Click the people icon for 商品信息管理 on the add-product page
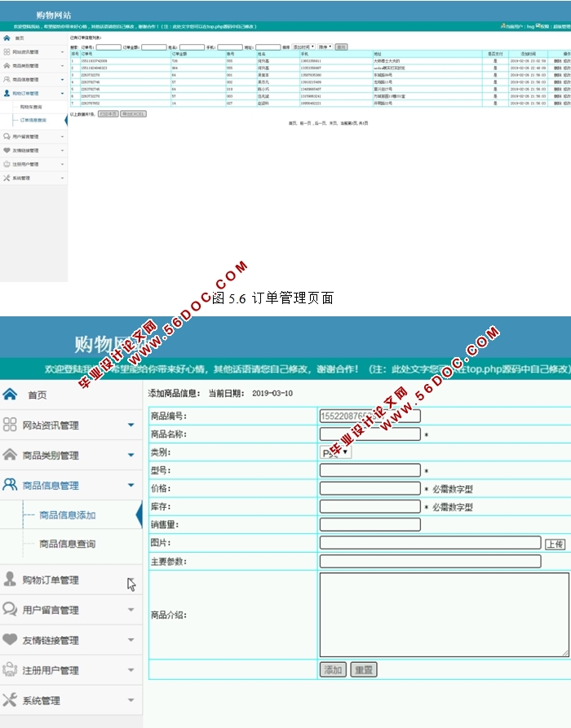 [10, 484]
